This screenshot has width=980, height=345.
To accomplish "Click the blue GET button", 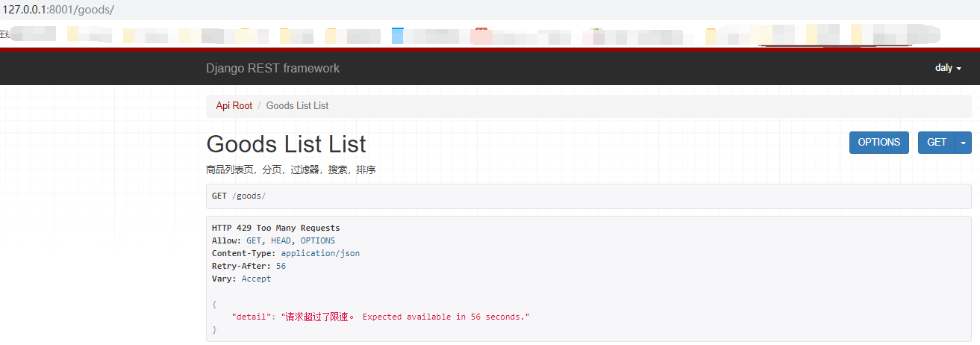I will pyautogui.click(x=937, y=143).
